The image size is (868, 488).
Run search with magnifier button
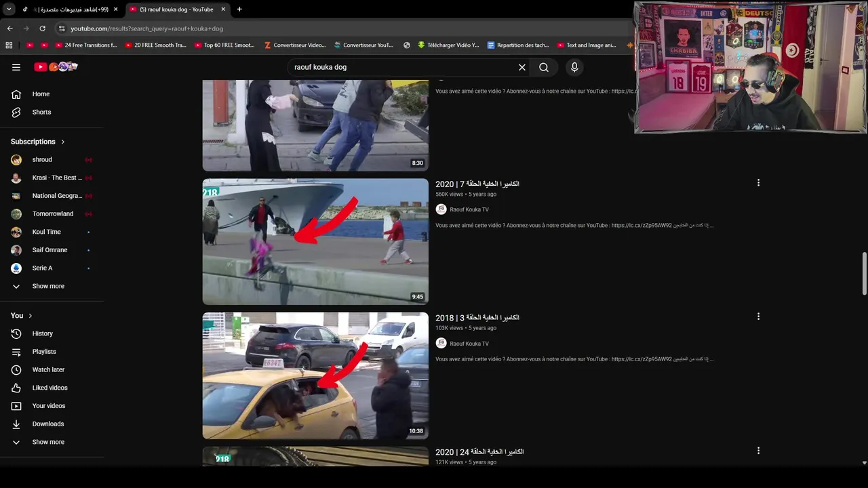[544, 67]
